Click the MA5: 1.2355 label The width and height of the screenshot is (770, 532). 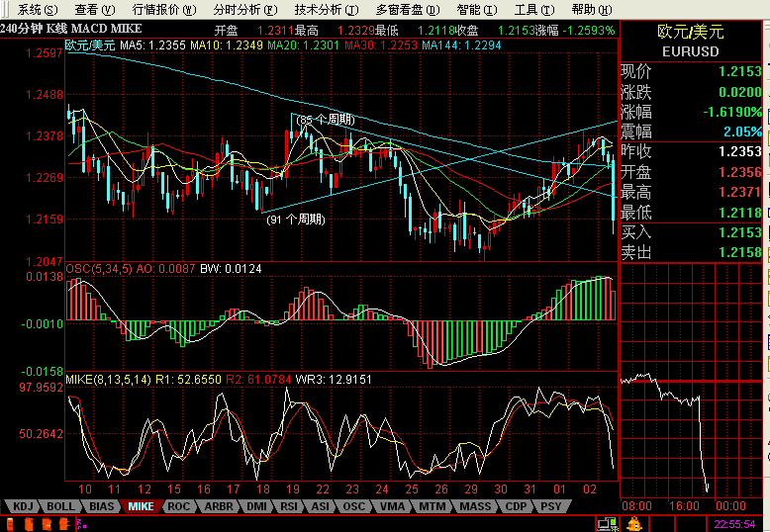152,45
